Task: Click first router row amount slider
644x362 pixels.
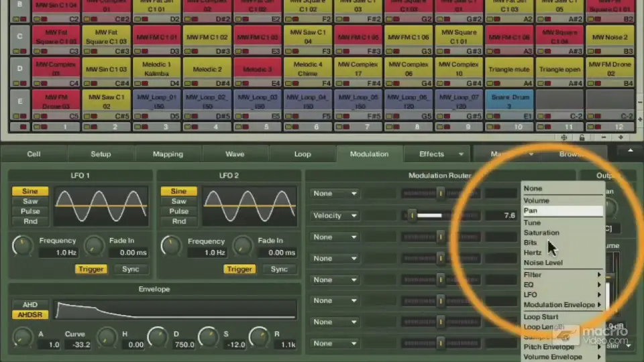Action: (440, 193)
